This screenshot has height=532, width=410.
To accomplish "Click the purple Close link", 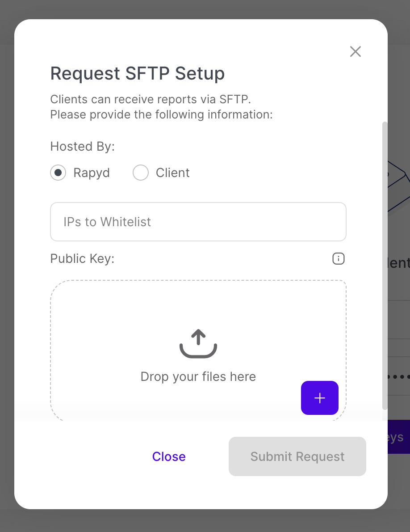I will (x=169, y=456).
